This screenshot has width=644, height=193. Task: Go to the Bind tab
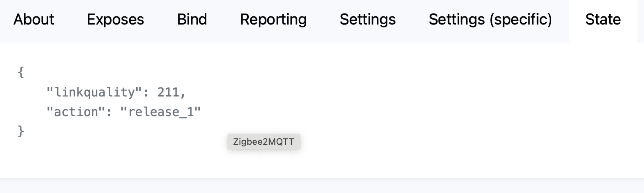pos(192,20)
